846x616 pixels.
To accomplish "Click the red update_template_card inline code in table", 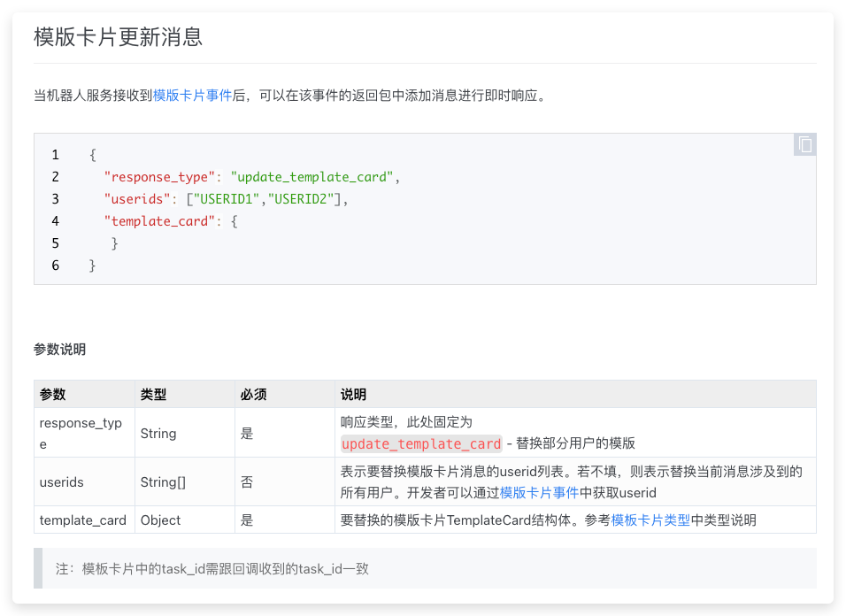I will click(x=421, y=443).
